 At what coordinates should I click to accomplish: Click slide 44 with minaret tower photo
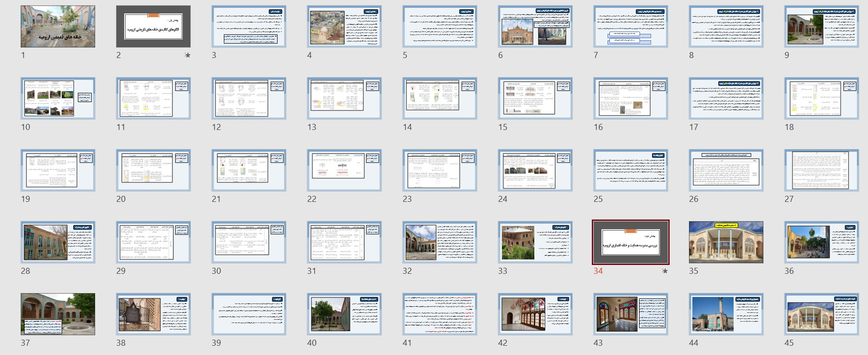point(726,314)
